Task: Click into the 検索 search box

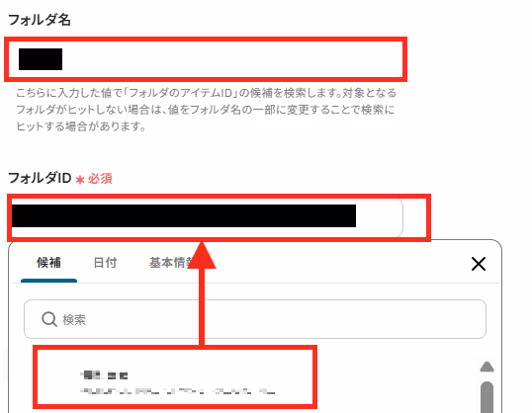Action: coord(255,319)
